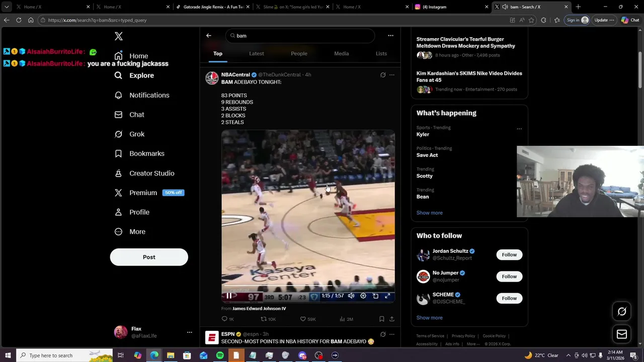644x362 pixels.
Task: Click the browser address bar URL
Action: tap(97, 20)
